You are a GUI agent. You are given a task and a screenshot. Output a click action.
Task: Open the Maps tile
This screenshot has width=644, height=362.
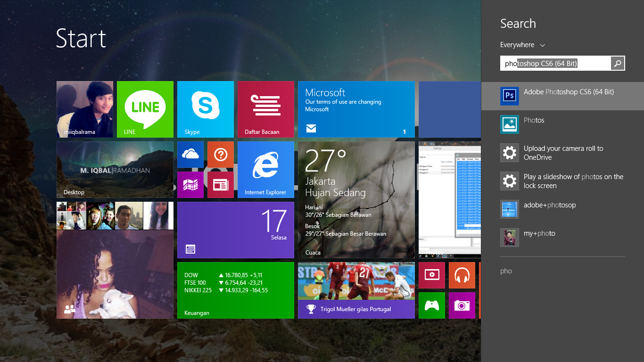(x=190, y=185)
